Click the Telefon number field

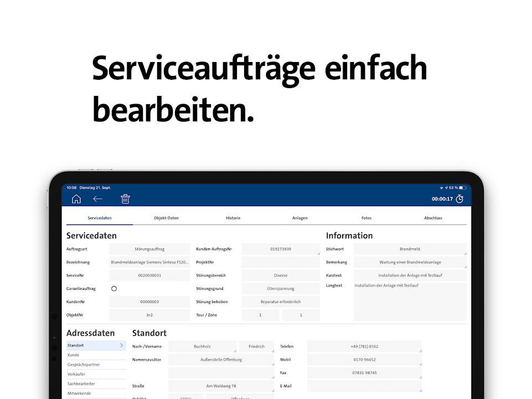coord(364,346)
